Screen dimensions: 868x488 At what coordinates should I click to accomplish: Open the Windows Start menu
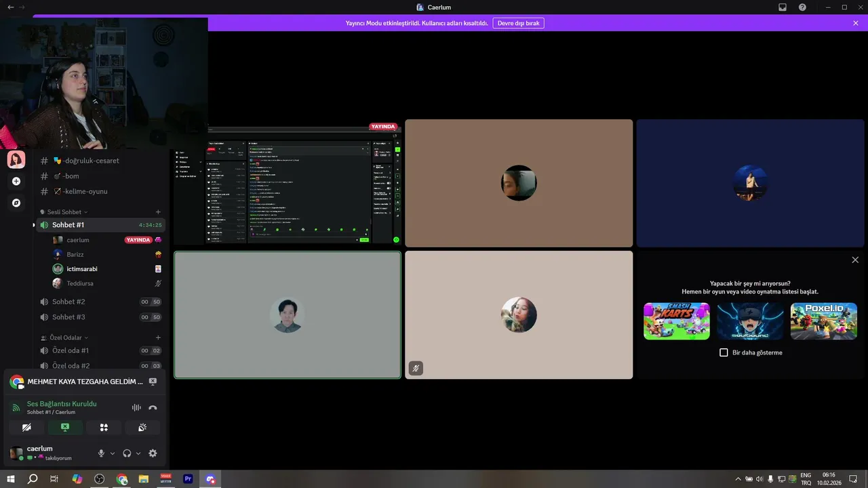click(11, 479)
